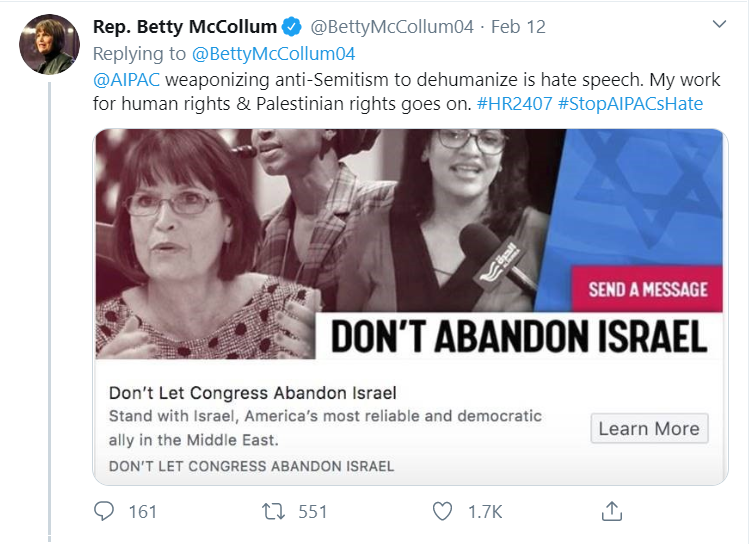Viewport: 749px width, 544px height.
Task: Open the #HR2407 hashtag
Action: (x=514, y=104)
